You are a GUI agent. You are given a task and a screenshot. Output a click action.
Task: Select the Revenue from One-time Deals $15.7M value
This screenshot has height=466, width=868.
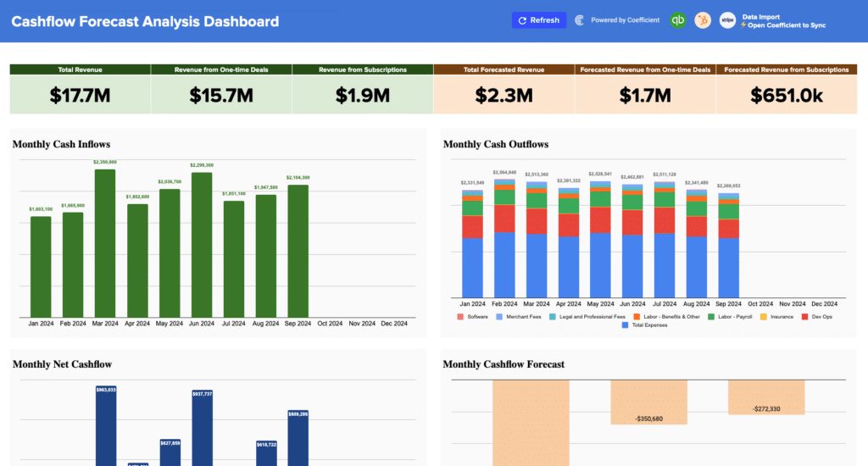pos(221,95)
